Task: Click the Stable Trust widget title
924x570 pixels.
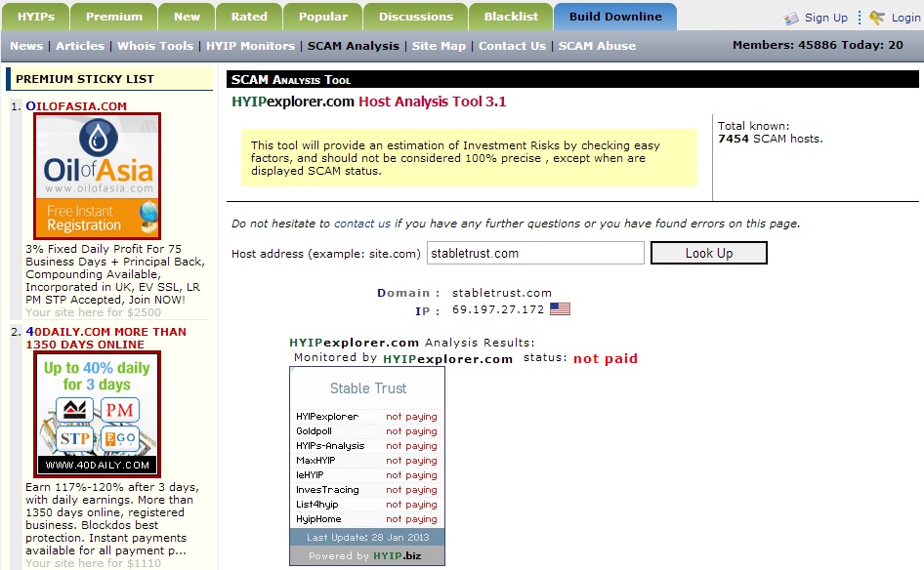Action: 367,388
